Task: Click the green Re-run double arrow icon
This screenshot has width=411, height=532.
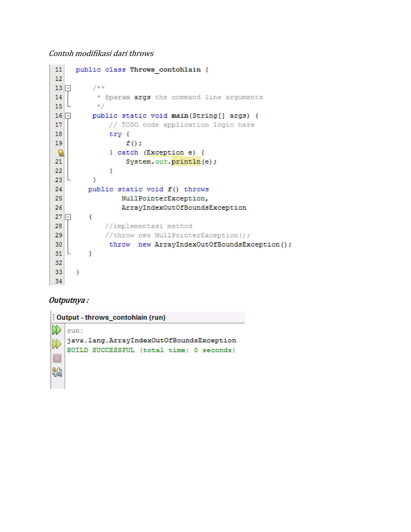Action: click(x=57, y=330)
